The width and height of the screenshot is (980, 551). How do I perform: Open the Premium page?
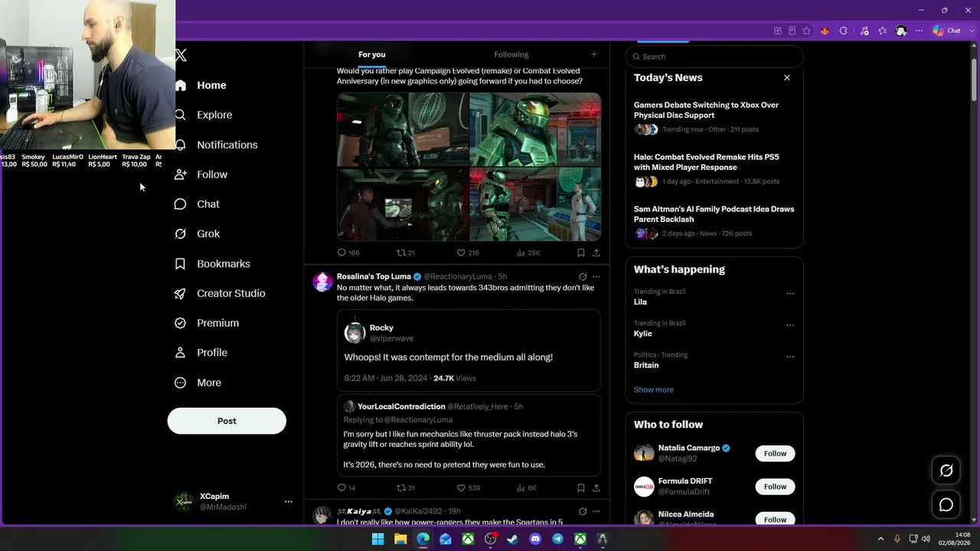(207, 323)
